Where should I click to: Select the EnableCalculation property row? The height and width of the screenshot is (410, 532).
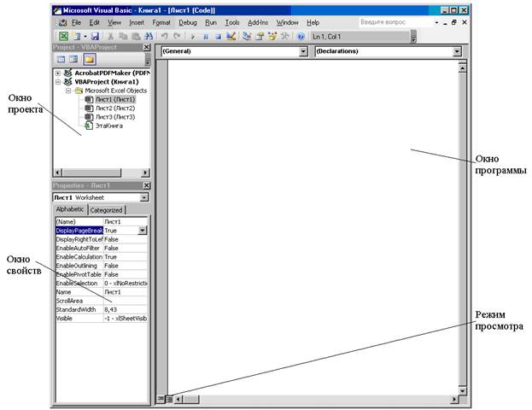(102, 257)
